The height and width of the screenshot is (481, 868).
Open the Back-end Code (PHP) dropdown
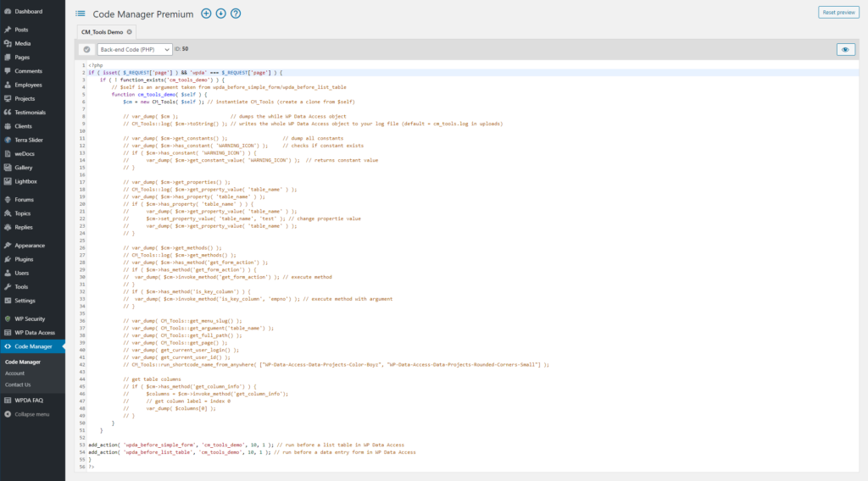point(135,50)
